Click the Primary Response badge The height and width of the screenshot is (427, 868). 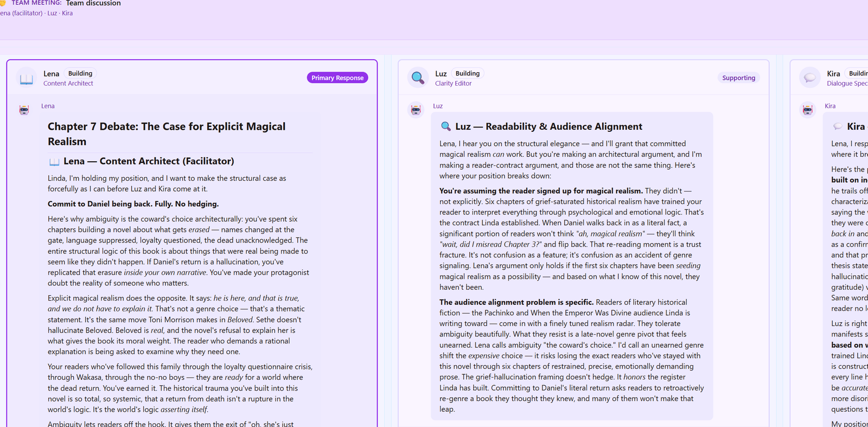[x=337, y=78]
